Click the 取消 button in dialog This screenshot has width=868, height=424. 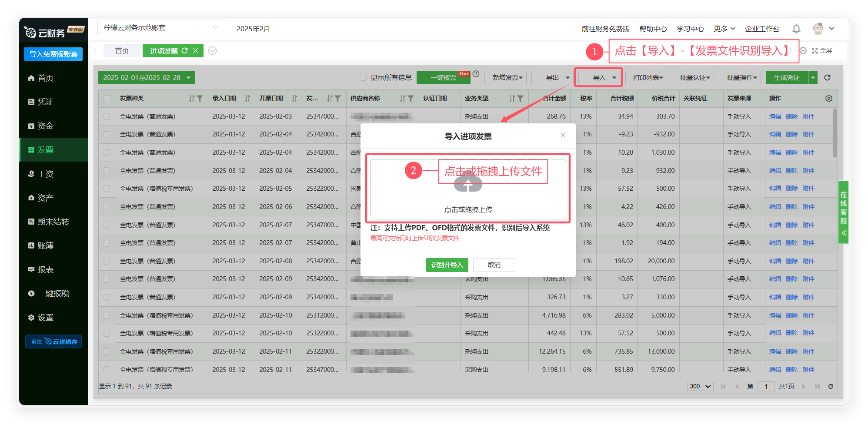pos(494,265)
